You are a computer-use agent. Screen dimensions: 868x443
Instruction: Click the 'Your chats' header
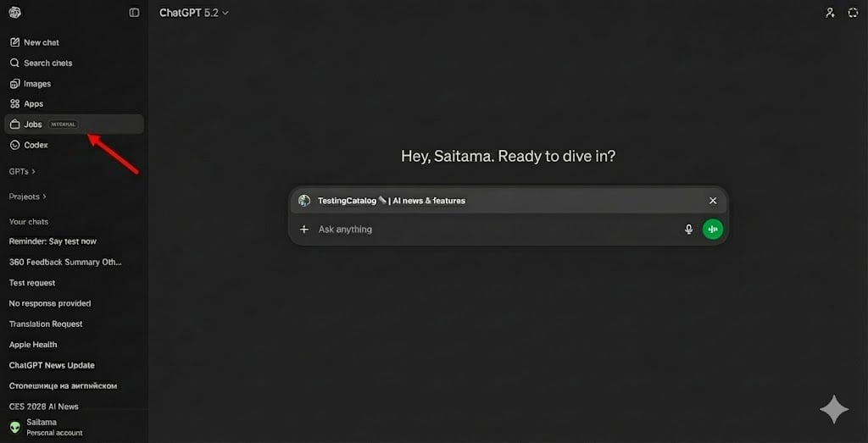(29, 221)
